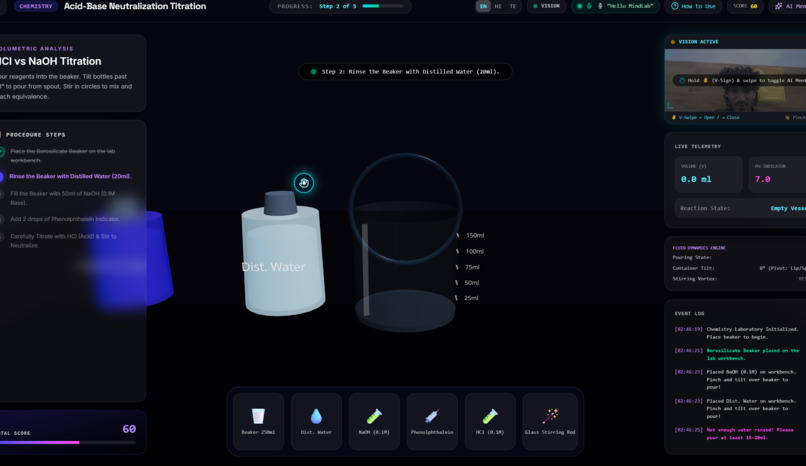Select step "Rinse the Beaker with Distilled Water (20ml)."
Image resolution: width=806 pixels, height=466 pixels.
coord(70,176)
